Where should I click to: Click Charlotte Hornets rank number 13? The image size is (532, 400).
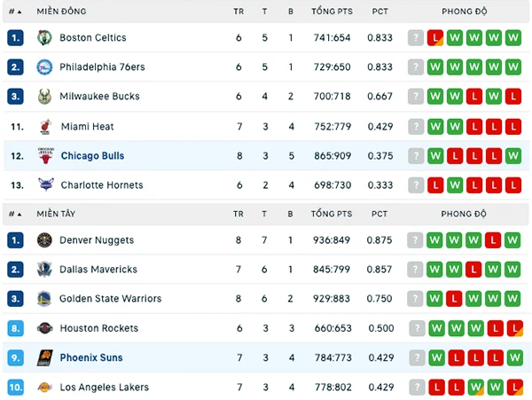click(18, 185)
